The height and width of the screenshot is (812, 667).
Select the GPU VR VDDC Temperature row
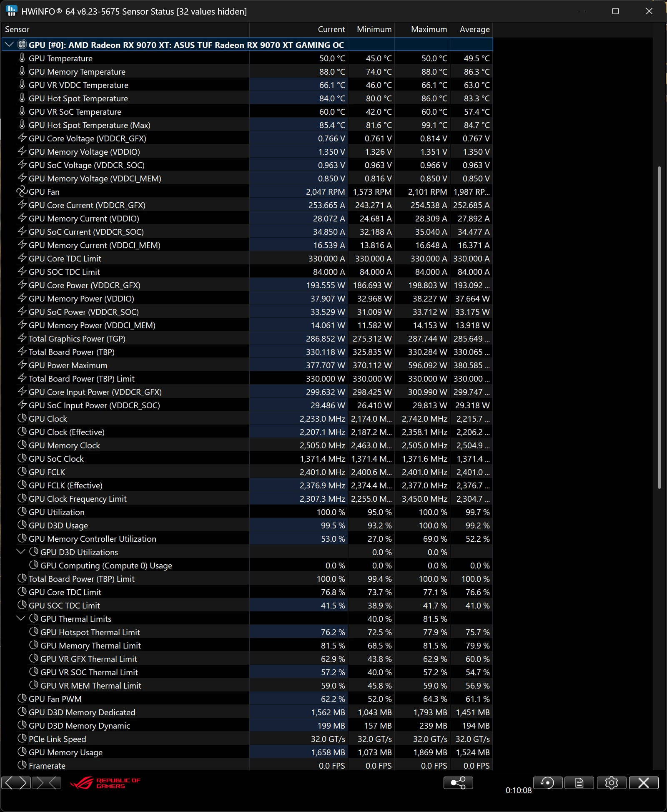246,85
